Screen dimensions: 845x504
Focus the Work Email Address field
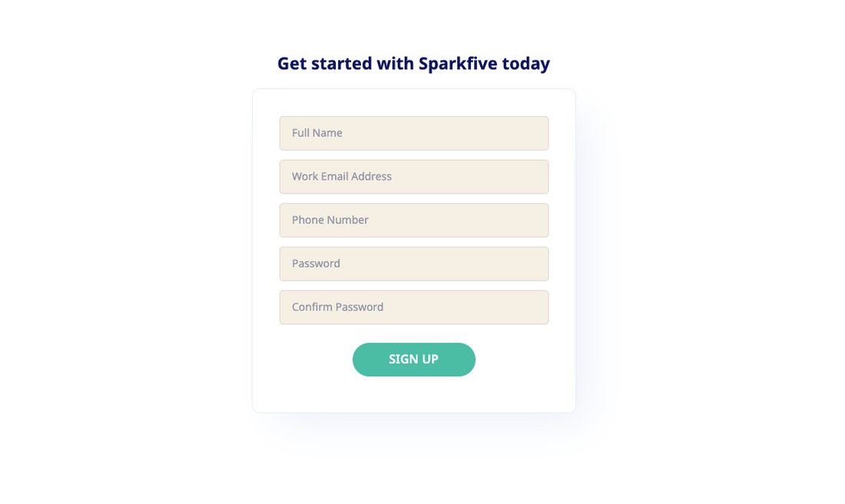coord(413,177)
